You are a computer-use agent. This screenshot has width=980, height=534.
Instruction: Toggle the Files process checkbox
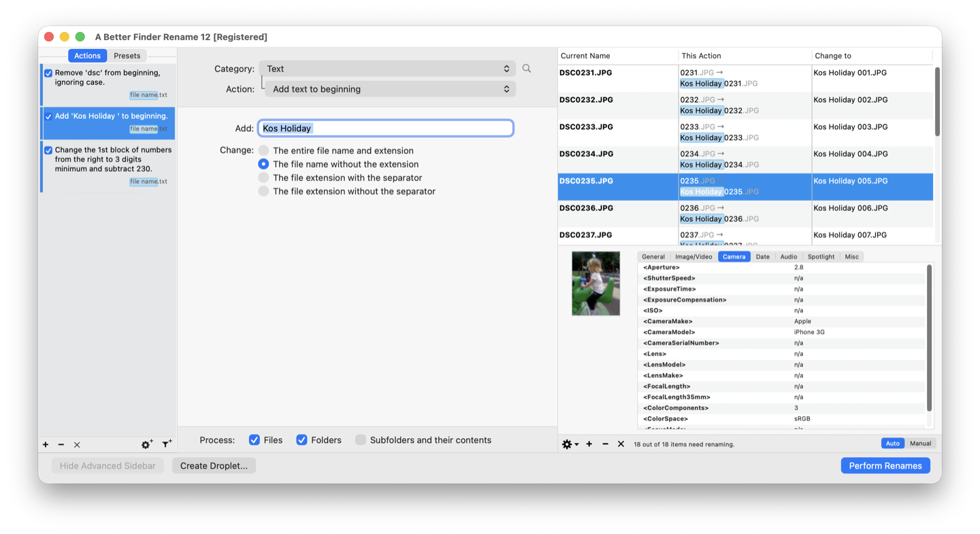pos(255,440)
